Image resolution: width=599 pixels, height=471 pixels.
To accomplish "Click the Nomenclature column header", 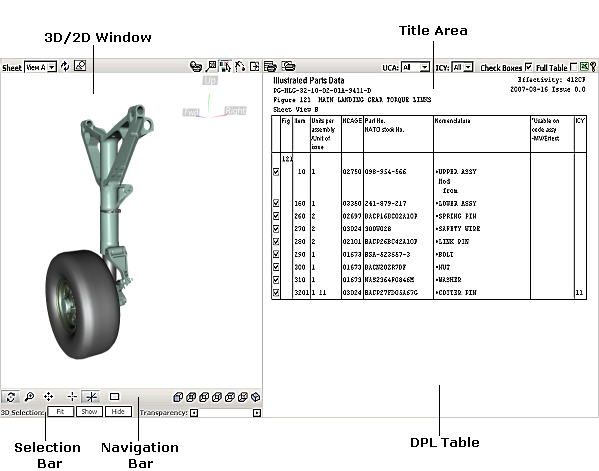I will (453, 121).
